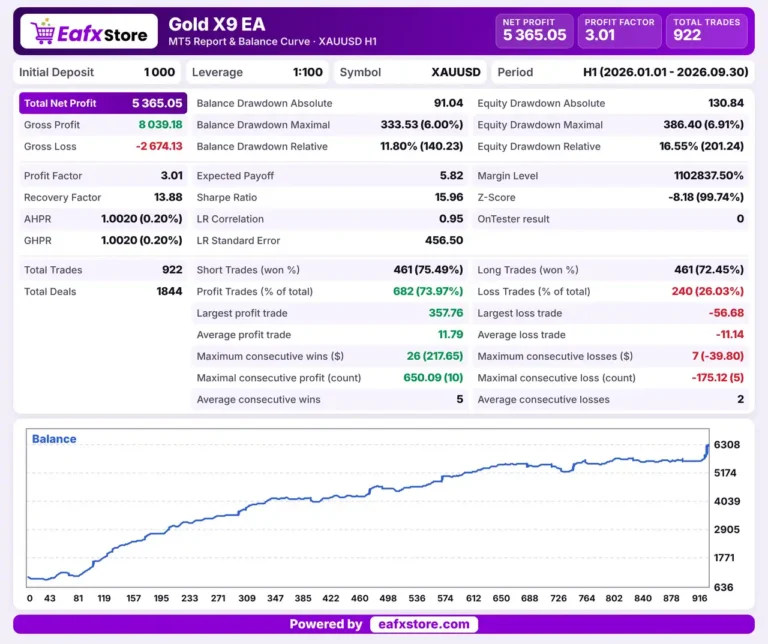Click Average profit trade value 11.79
Screen dimensions: 768x644
coord(450,334)
